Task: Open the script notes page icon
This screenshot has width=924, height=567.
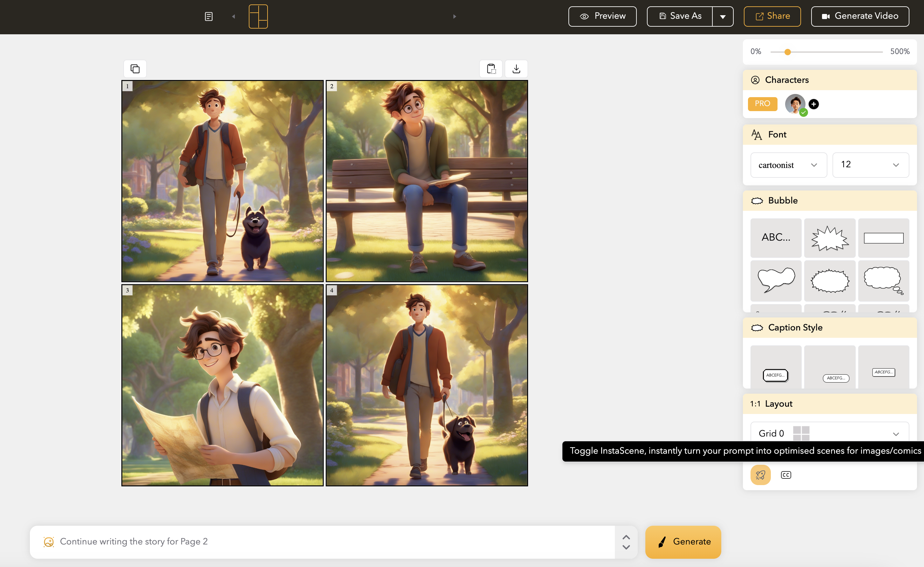Action: [x=209, y=17]
